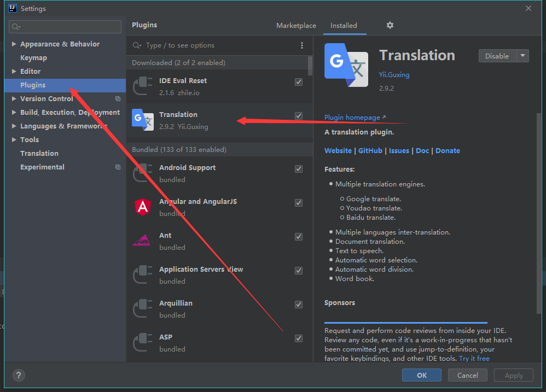
Task: Click the Android Support plugin icon
Action: (143, 173)
